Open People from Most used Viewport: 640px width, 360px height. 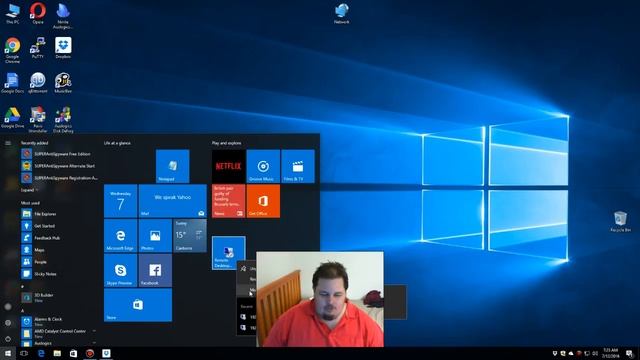click(60, 262)
